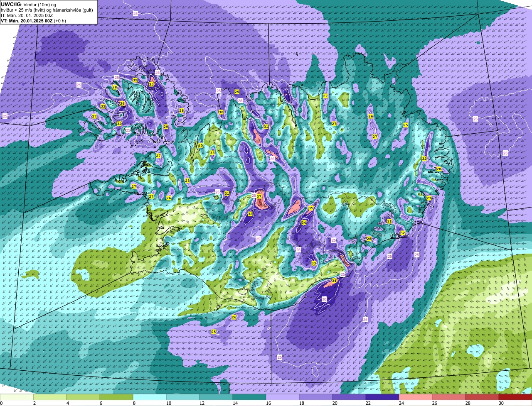Select the 16–18 m/s pale lavender swatch
This screenshot has width=532, height=406.
[283, 397]
